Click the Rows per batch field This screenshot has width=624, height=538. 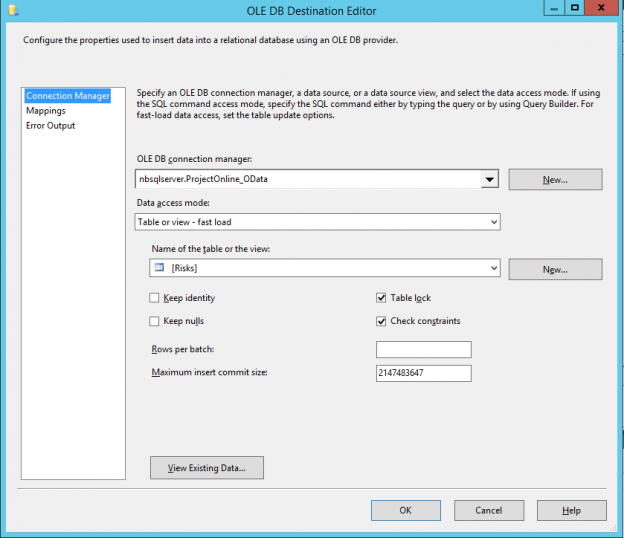[423, 350]
